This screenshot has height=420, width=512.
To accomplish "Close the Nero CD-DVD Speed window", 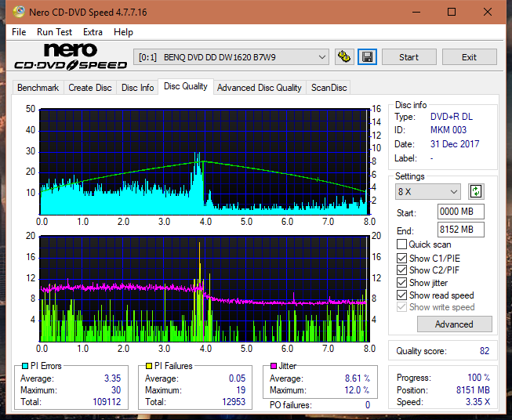I will pyautogui.click(x=488, y=12).
